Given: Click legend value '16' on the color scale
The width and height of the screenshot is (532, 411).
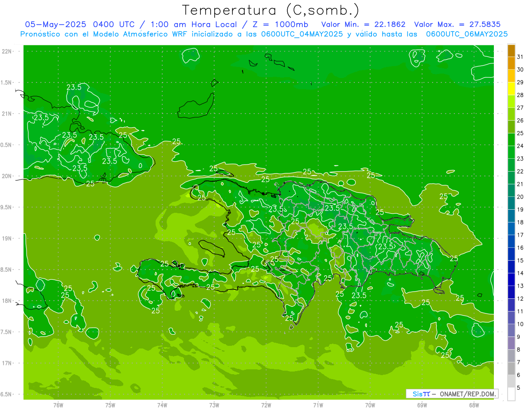Looking at the screenshot, I should pyautogui.click(x=520, y=248).
